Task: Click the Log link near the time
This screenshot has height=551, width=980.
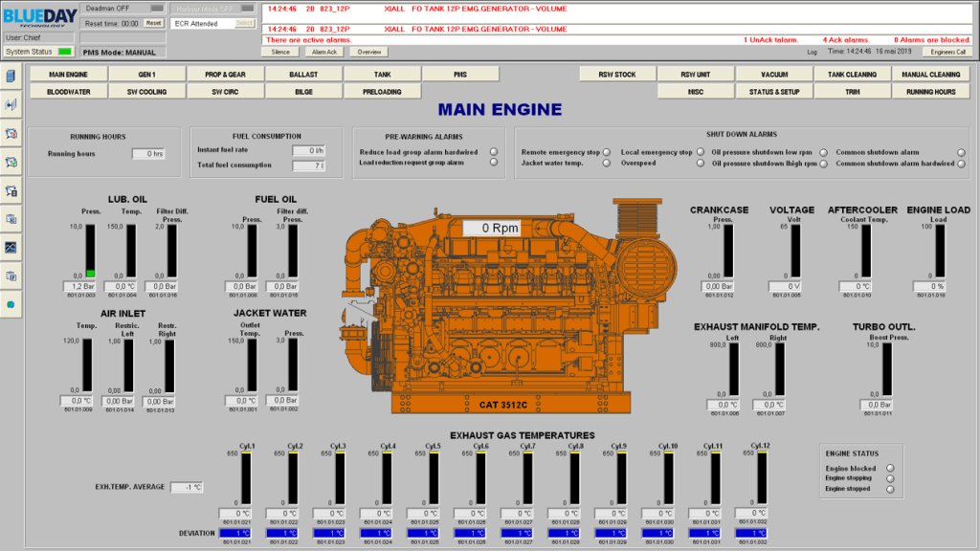Action: [812, 52]
